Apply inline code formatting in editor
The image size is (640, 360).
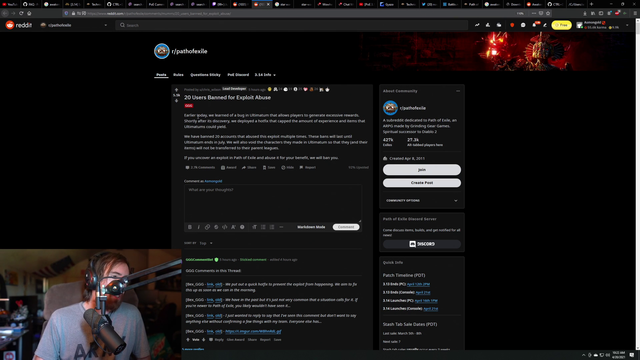coord(224,227)
